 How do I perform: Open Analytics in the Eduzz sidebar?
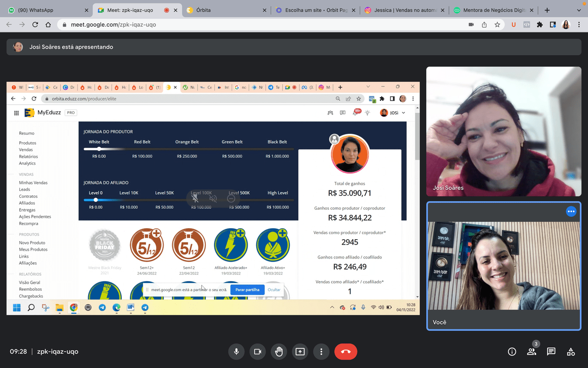point(27,163)
